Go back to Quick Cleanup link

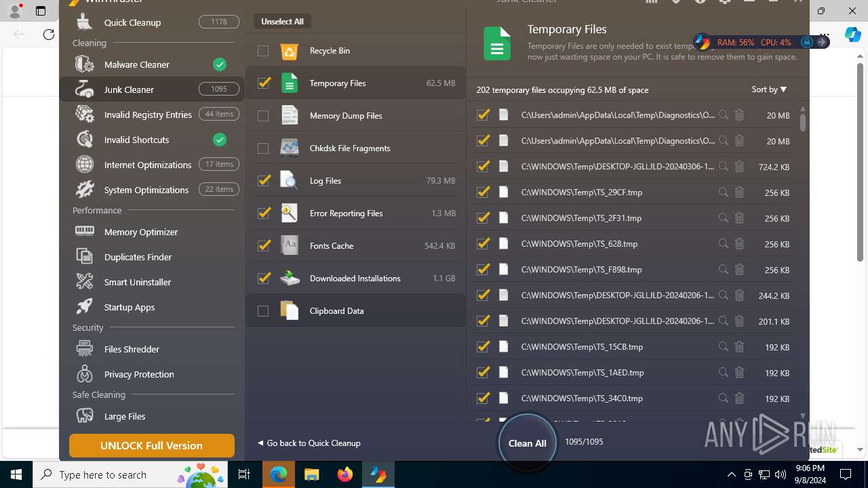(x=309, y=443)
